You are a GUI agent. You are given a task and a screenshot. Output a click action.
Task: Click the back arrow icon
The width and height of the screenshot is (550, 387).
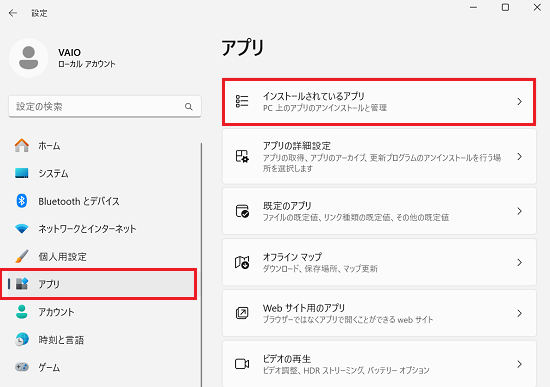(13, 13)
